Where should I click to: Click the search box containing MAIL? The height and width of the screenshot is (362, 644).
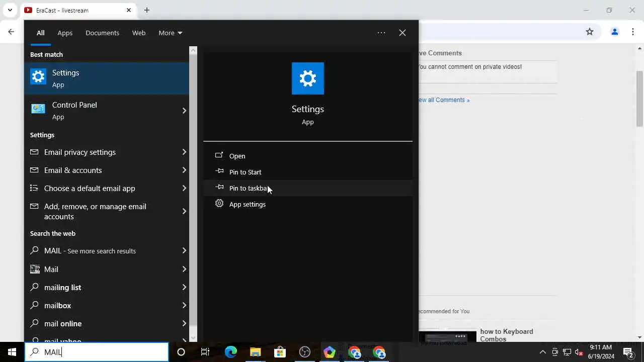click(x=97, y=352)
